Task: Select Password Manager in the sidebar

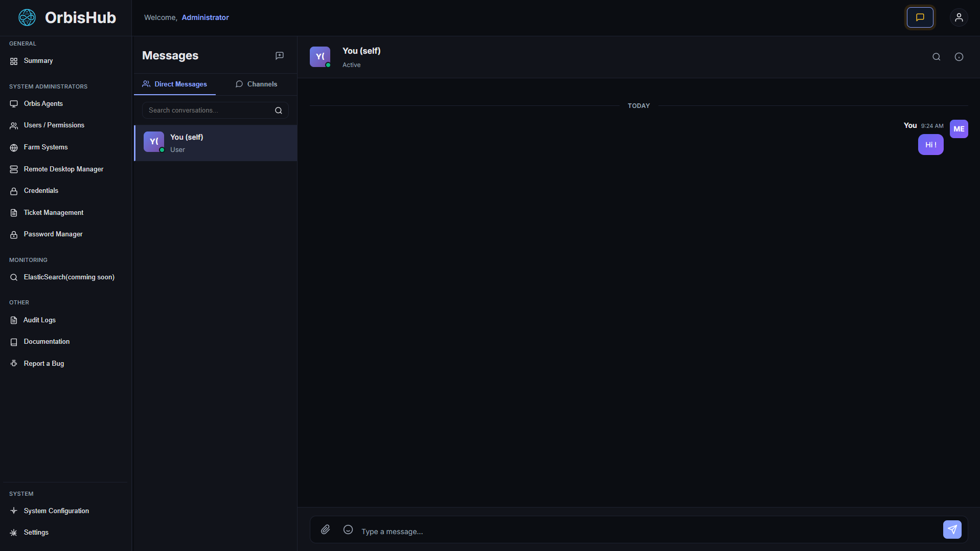Action: tap(53, 234)
